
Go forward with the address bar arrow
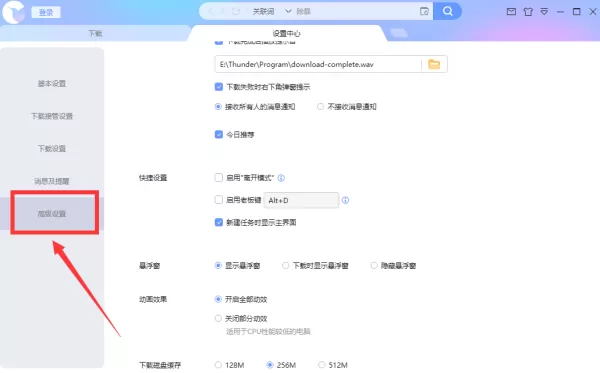222,11
